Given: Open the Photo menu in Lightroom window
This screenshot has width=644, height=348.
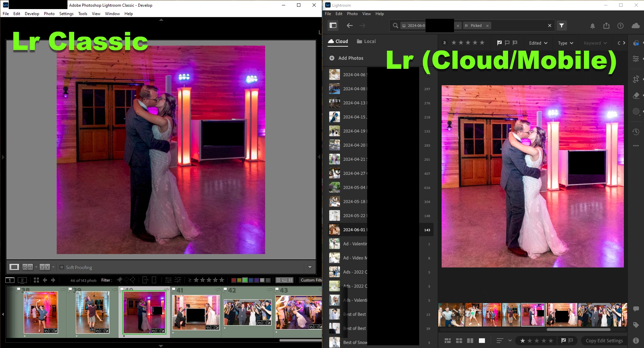Looking at the screenshot, I should 352,14.
